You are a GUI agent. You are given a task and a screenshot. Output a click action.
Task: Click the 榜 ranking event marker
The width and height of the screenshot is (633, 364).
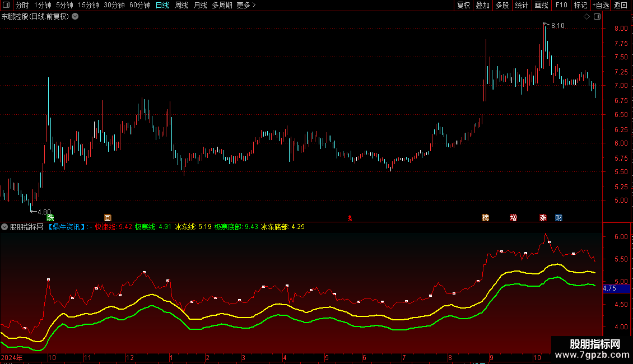pyautogui.click(x=486, y=218)
